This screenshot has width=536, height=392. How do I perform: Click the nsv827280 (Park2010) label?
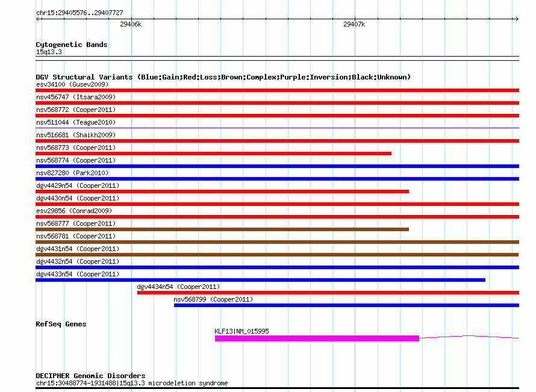[x=72, y=173]
